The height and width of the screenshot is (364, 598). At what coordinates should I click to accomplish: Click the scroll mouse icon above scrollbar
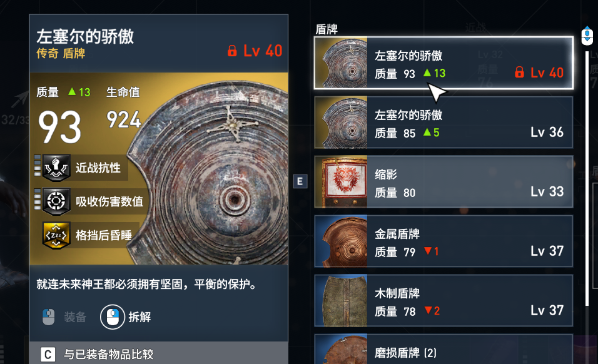click(x=587, y=36)
